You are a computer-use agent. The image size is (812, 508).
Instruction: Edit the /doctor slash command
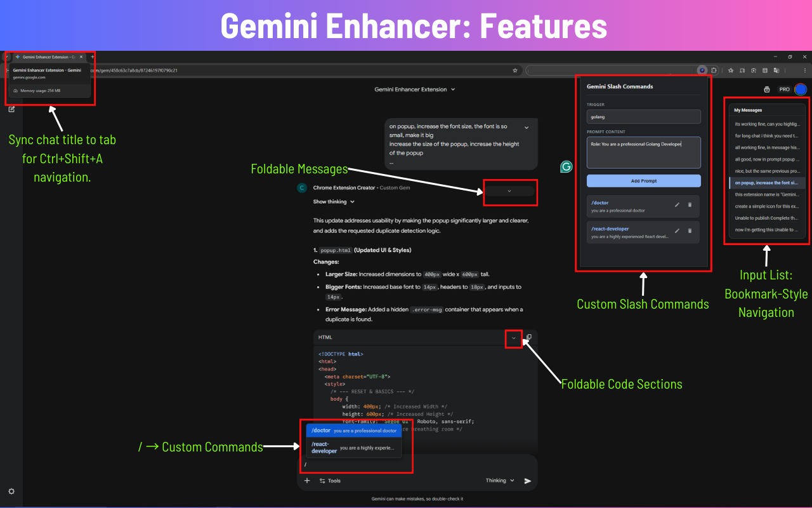tap(677, 204)
